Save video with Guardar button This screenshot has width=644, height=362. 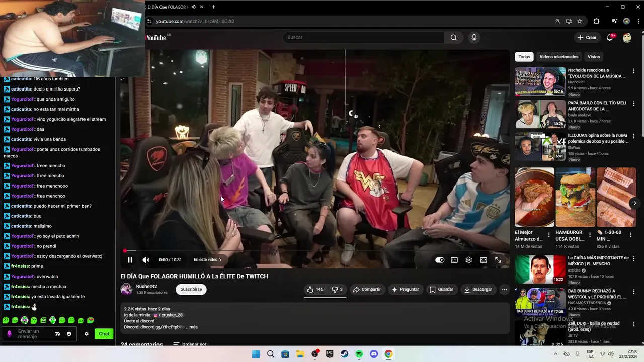441,289
